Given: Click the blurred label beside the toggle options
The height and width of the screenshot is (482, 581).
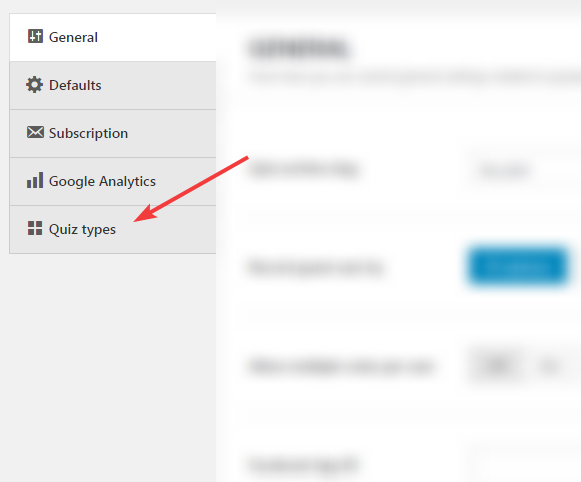Looking at the screenshot, I should [x=341, y=366].
